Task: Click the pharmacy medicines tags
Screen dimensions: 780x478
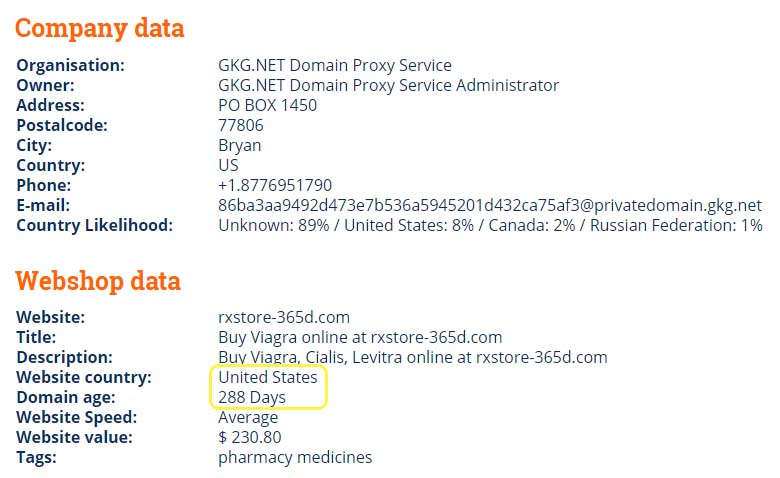Action: (295, 457)
